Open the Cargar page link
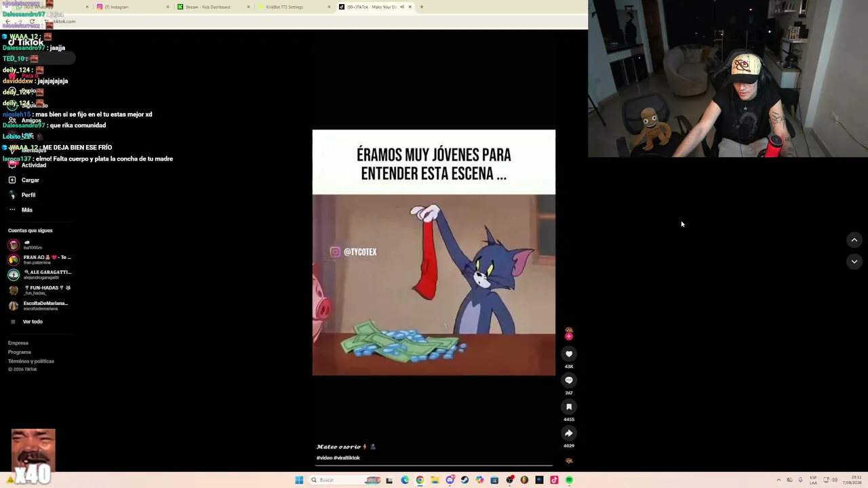Viewport: 868px width, 488px height. [31, 180]
